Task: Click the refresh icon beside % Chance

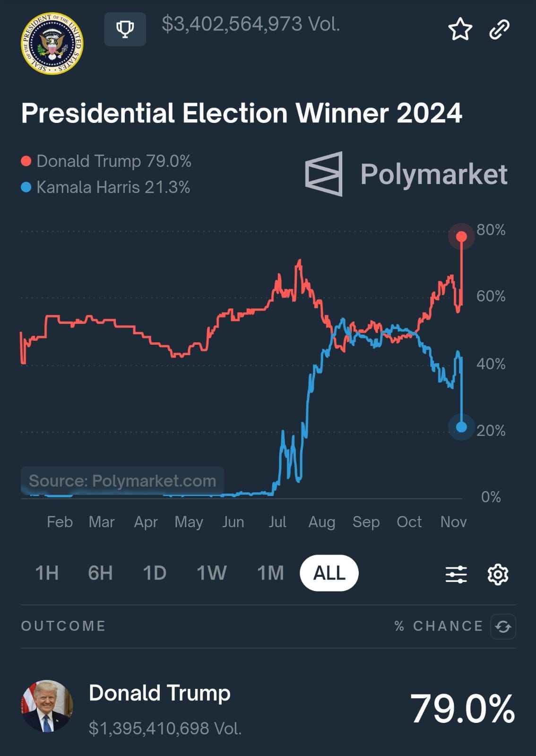Action: tap(503, 626)
